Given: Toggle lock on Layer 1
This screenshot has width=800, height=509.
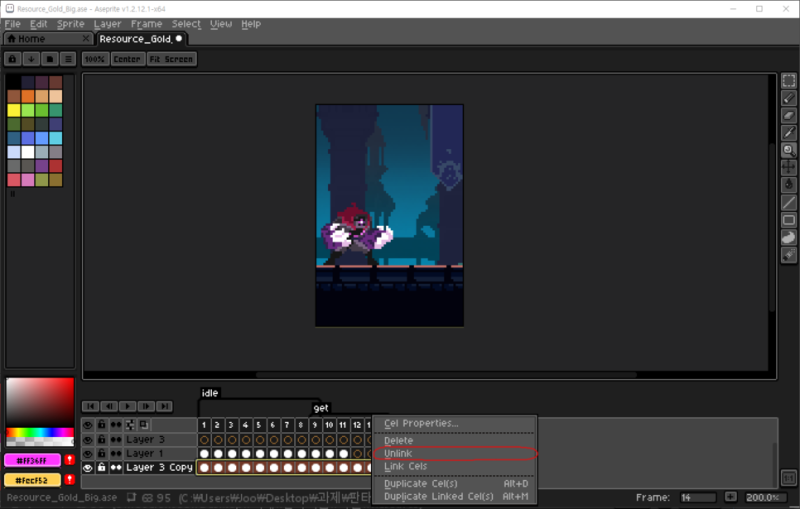Looking at the screenshot, I should [102, 453].
